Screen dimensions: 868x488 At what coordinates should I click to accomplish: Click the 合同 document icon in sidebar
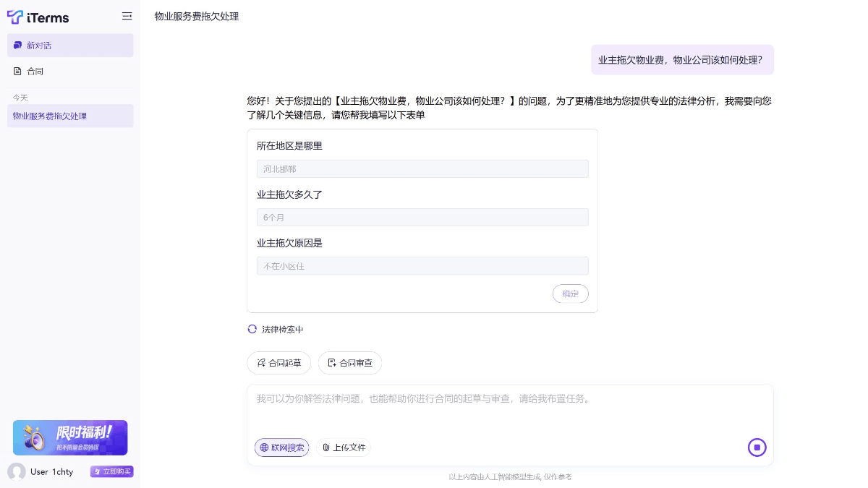[x=18, y=71]
